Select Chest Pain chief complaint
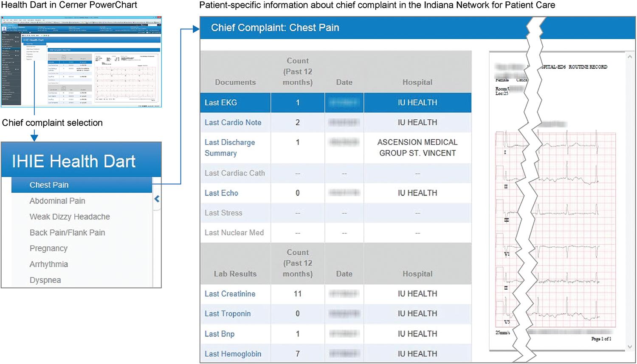Image resolution: width=637 pixels, height=364 pixels. (x=82, y=185)
